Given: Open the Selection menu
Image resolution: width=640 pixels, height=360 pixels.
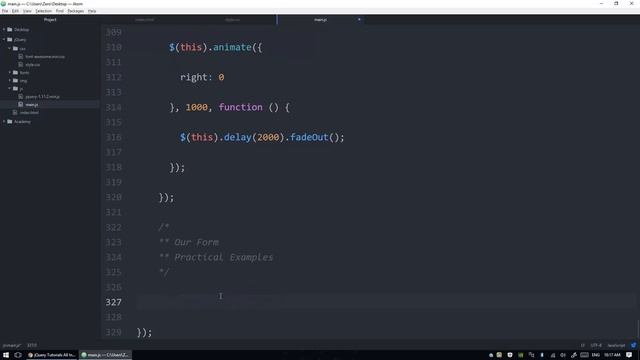Looking at the screenshot, I should click(43, 11).
